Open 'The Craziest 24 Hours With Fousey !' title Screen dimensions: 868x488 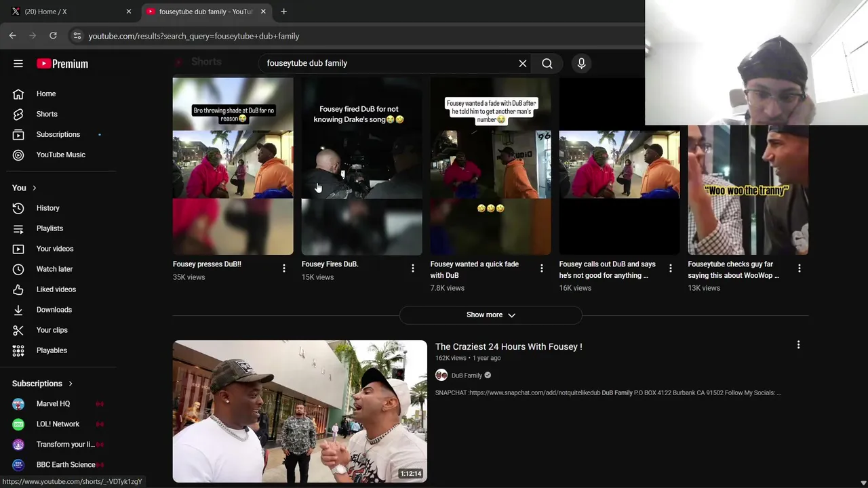[509, 346]
